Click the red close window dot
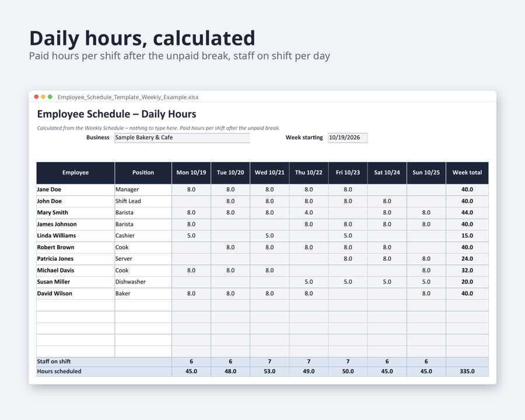525x420 pixels. [x=36, y=97]
